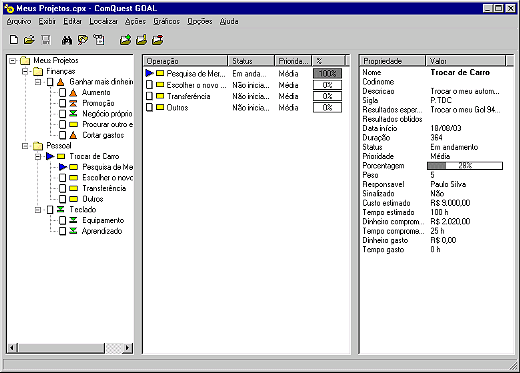Click the yellow status icon beside Procurar outro
This screenshot has width=520, height=373.
tap(73, 124)
